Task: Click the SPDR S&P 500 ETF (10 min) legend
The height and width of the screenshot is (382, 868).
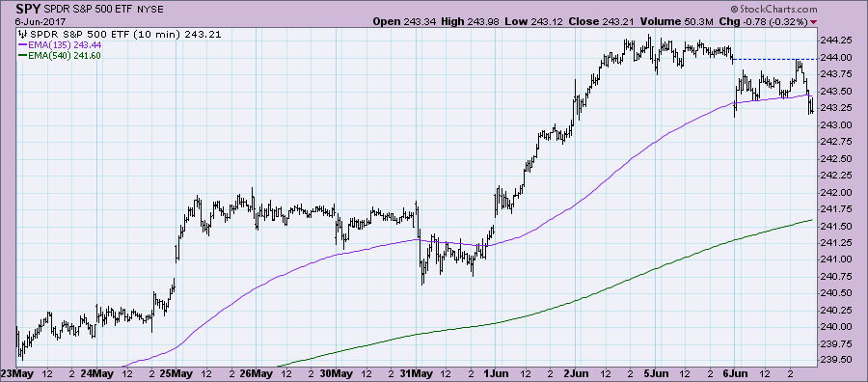Action: [x=125, y=35]
